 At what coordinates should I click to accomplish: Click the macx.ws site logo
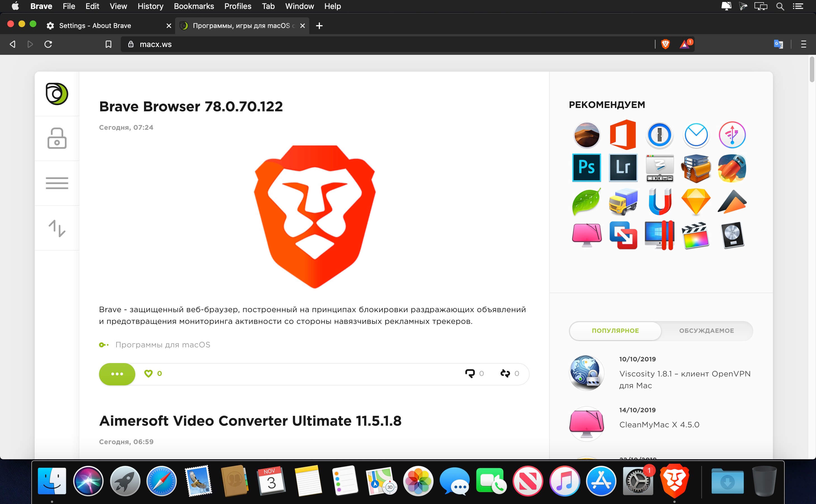pyautogui.click(x=57, y=94)
